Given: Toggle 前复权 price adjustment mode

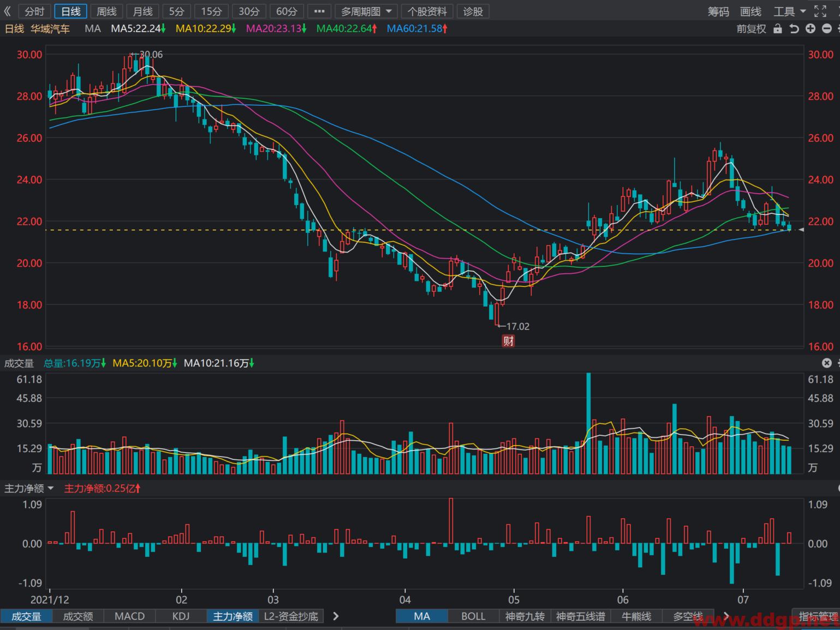Looking at the screenshot, I should [751, 29].
